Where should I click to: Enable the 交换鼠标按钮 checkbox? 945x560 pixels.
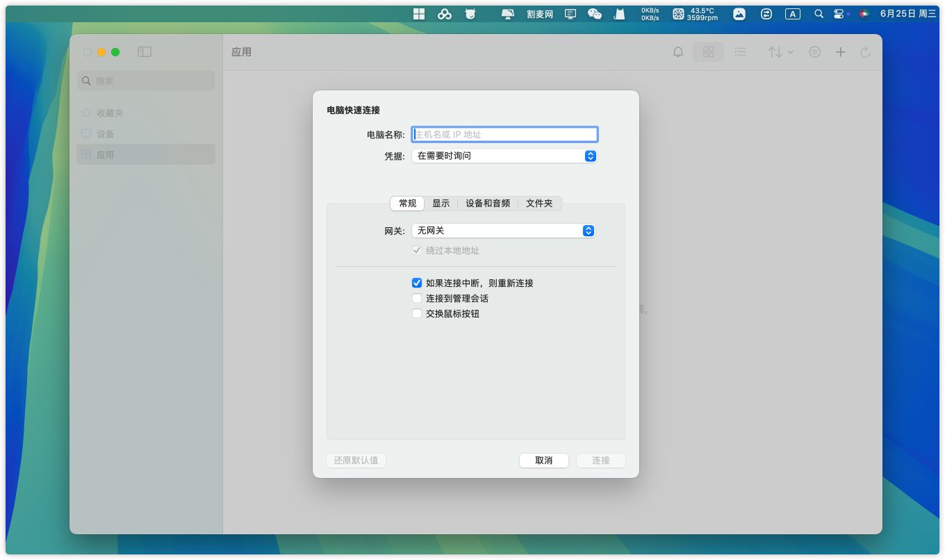click(417, 313)
